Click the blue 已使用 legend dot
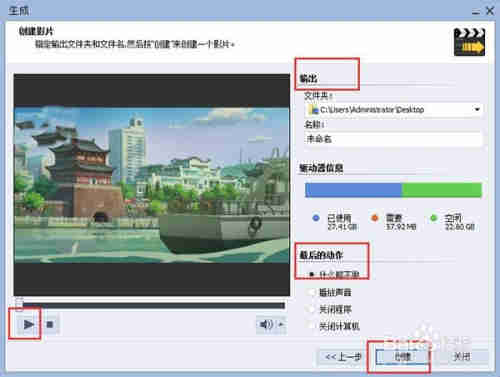The width and height of the screenshot is (500, 377). tap(316, 218)
